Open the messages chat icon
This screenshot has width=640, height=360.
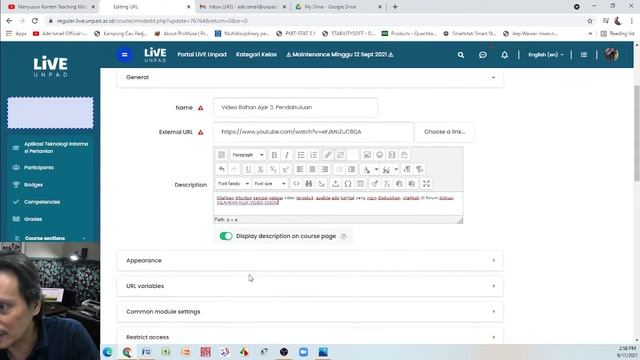(483, 55)
